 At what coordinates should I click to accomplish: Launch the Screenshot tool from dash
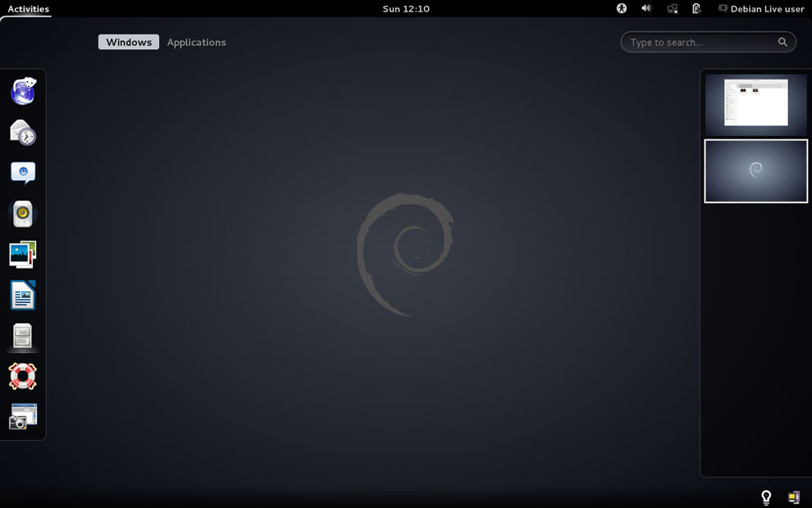click(23, 416)
